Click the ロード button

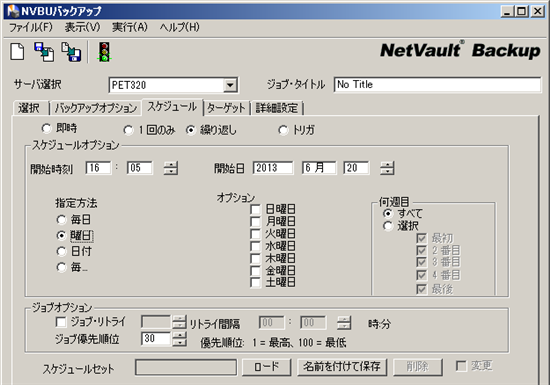[267, 367]
